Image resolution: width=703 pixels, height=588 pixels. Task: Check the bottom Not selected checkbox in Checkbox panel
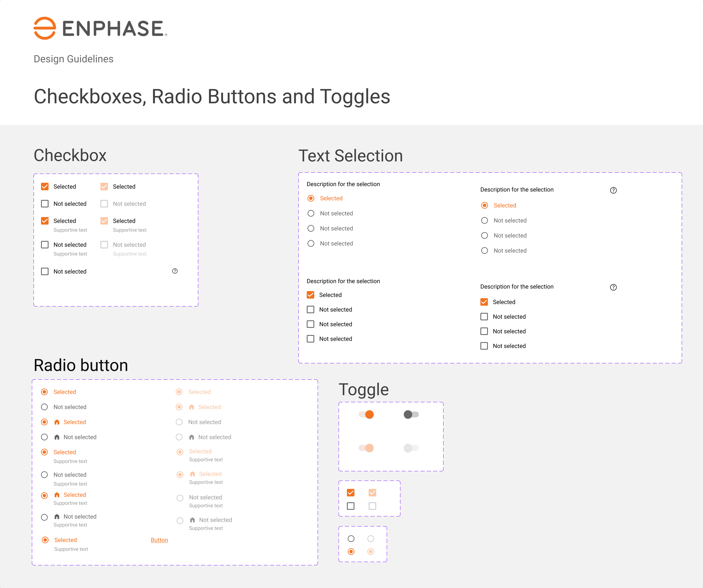pyautogui.click(x=45, y=271)
